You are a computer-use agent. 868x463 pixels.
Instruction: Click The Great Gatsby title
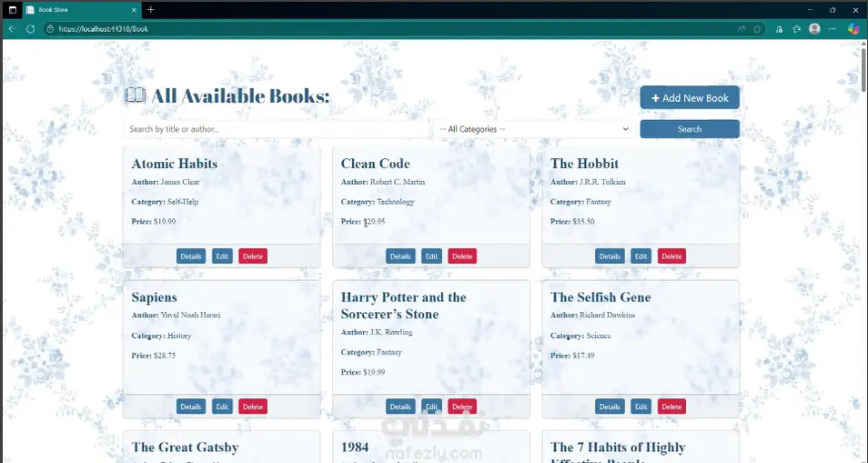click(x=185, y=447)
